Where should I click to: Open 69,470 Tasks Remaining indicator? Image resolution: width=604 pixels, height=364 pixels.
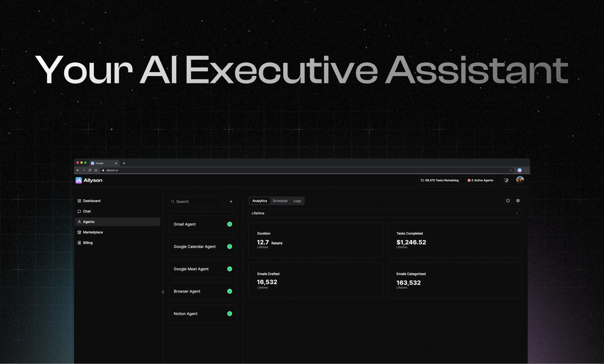(440, 180)
